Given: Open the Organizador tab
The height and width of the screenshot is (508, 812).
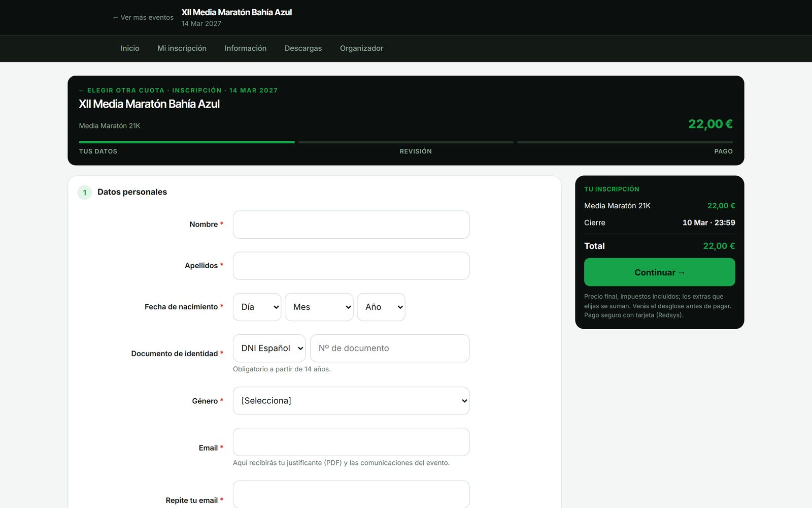Looking at the screenshot, I should [361, 48].
